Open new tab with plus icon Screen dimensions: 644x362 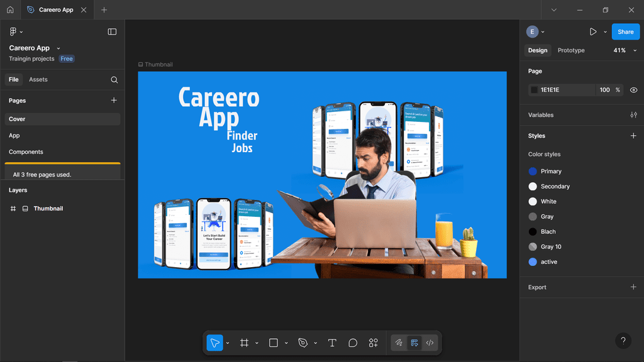click(104, 9)
